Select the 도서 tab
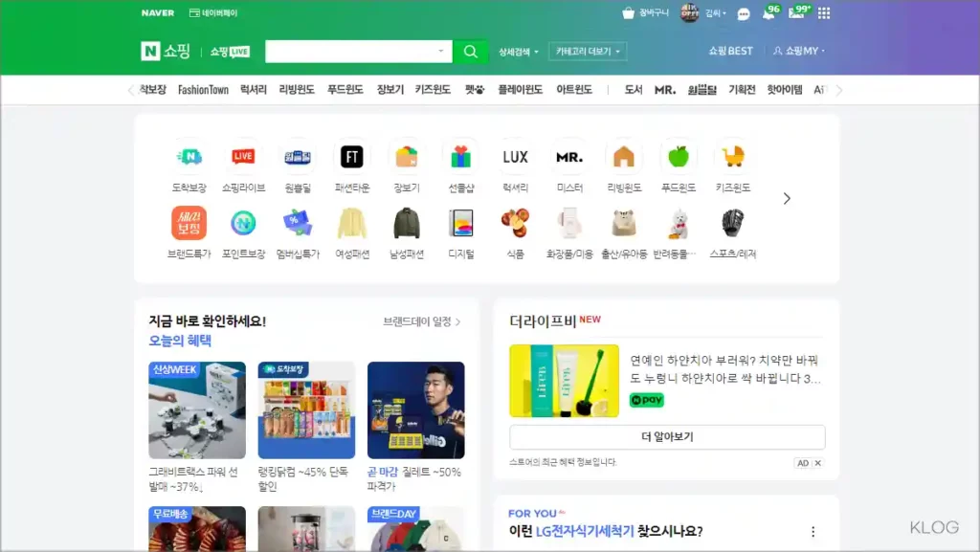The image size is (980, 552). pyautogui.click(x=634, y=90)
